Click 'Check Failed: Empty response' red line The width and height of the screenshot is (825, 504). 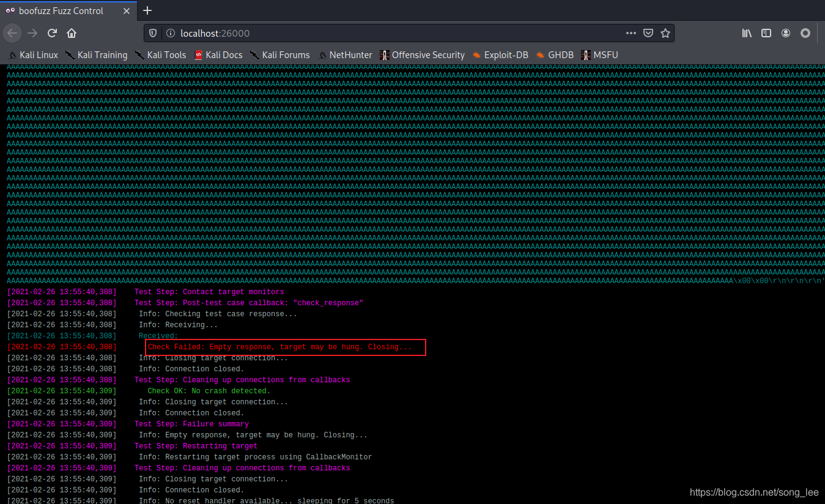(280, 347)
